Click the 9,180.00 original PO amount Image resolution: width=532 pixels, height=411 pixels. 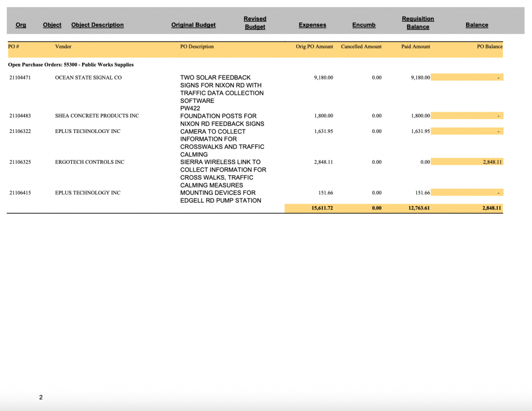point(324,77)
